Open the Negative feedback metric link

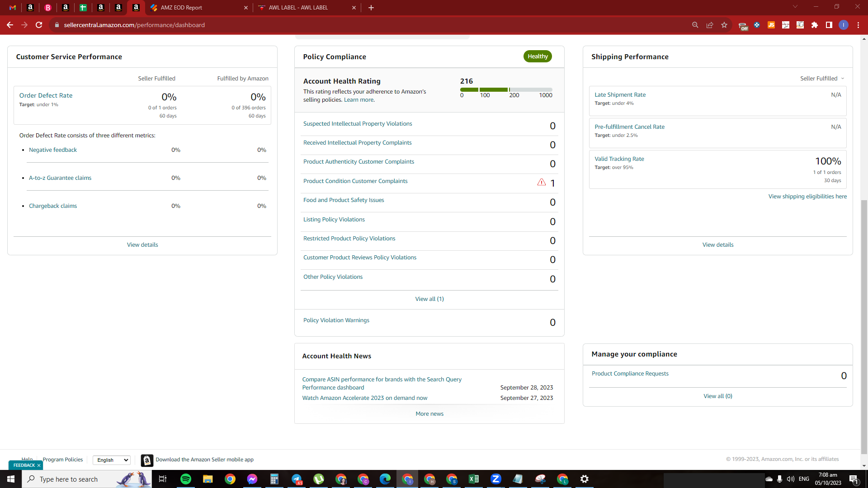coord(53,150)
